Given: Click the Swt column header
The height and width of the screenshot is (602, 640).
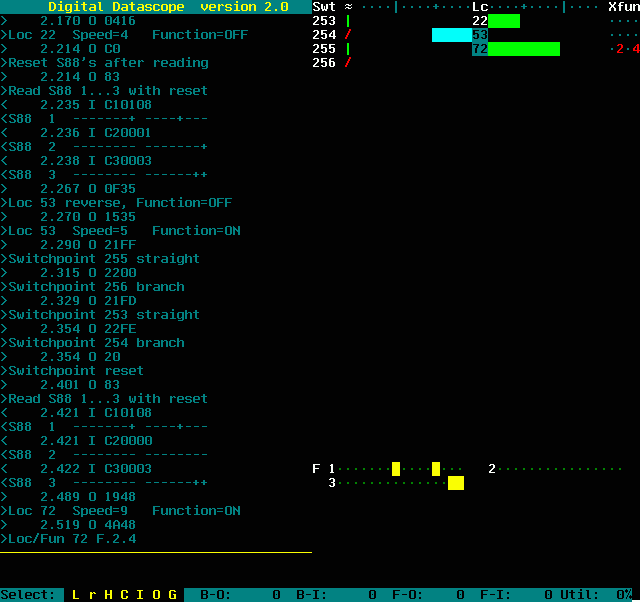Looking at the screenshot, I should [x=324, y=7].
